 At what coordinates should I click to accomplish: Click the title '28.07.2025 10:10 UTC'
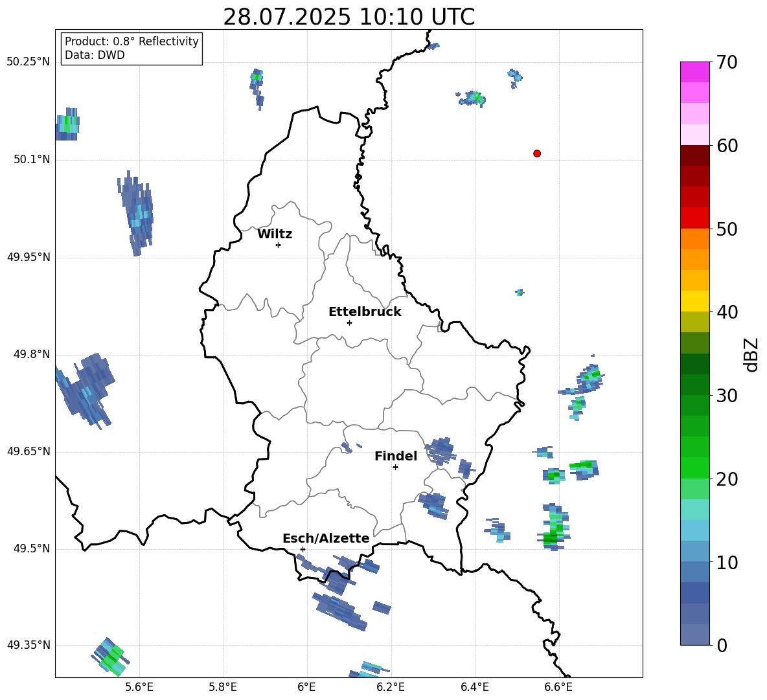[349, 17]
